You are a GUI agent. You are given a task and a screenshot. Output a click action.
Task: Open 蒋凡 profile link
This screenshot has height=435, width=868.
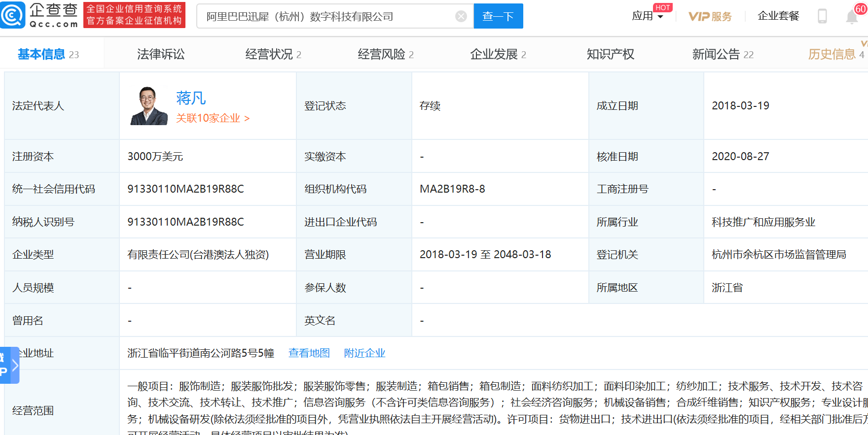(x=191, y=98)
